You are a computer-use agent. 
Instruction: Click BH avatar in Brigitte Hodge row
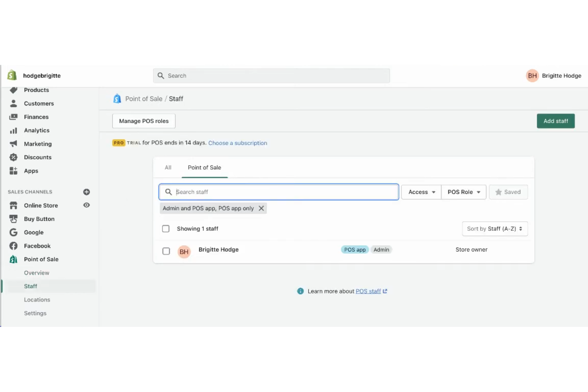pos(184,251)
